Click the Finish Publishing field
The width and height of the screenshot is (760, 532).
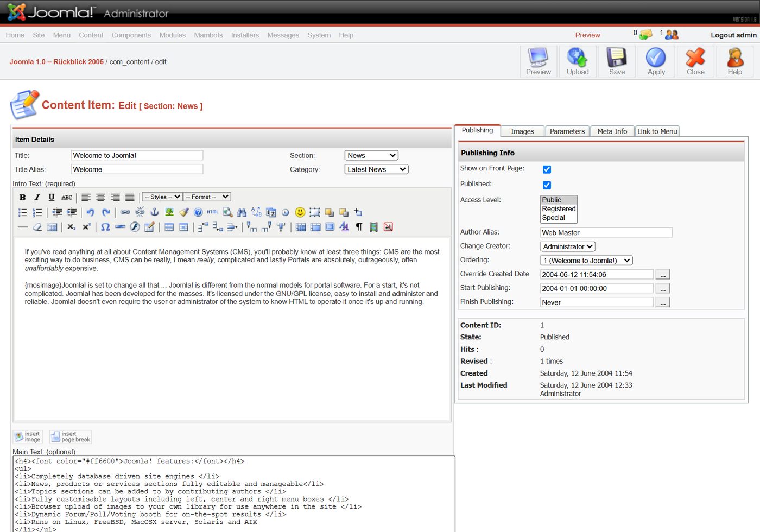[x=597, y=302]
